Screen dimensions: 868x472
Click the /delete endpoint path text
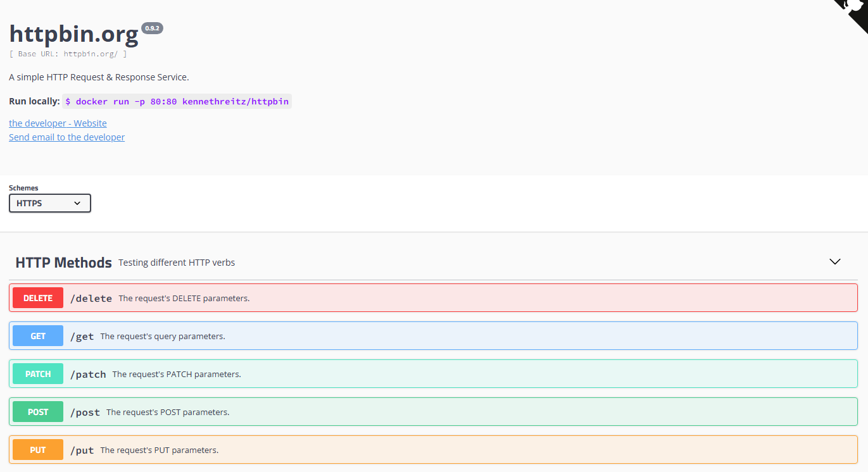[91, 298]
